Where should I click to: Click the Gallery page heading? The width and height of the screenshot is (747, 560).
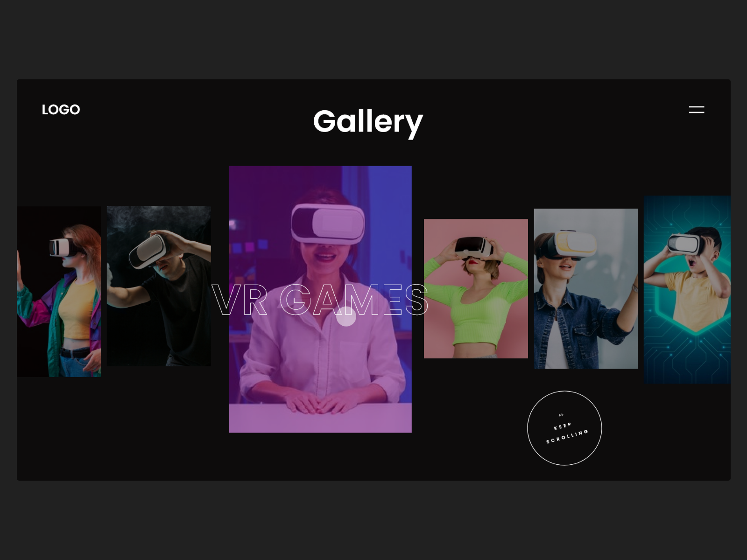click(368, 122)
